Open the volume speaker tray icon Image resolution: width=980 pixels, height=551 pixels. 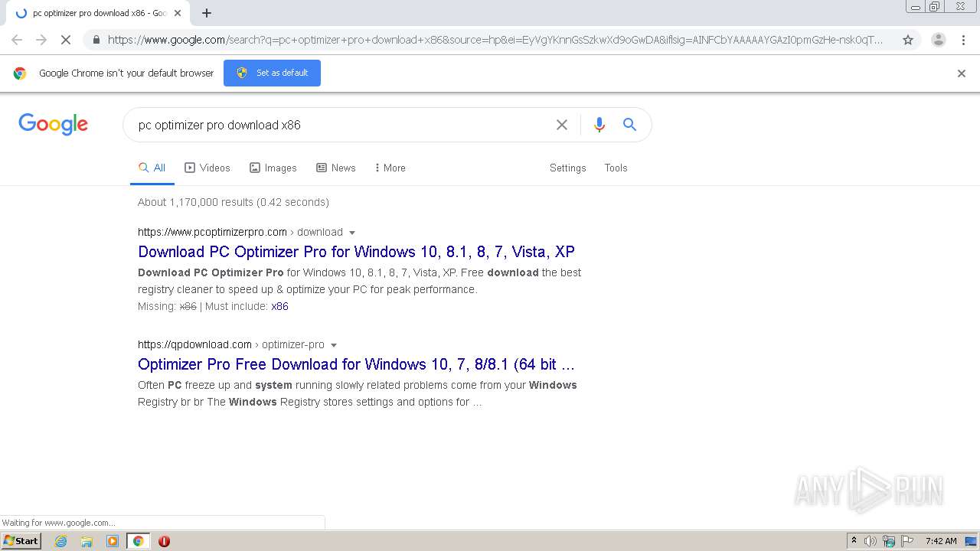pyautogui.click(x=871, y=541)
